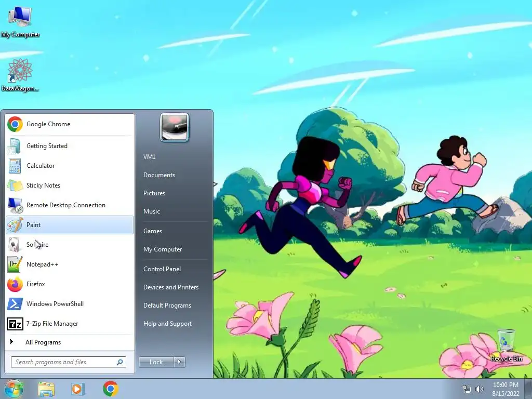Launch Windows Media Player from taskbar

click(78, 389)
